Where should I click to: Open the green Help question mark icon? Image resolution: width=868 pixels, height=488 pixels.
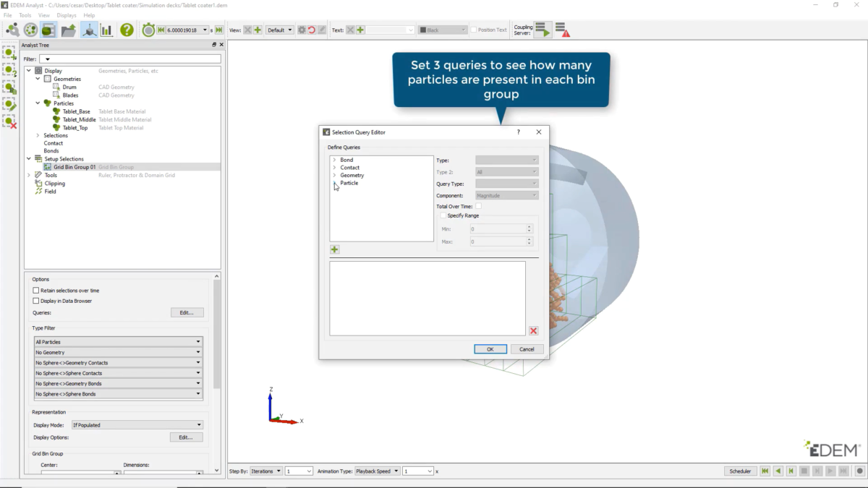pos(127,30)
